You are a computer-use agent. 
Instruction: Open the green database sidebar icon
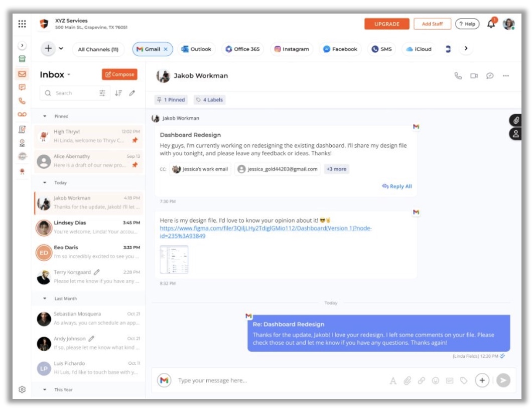[22, 59]
